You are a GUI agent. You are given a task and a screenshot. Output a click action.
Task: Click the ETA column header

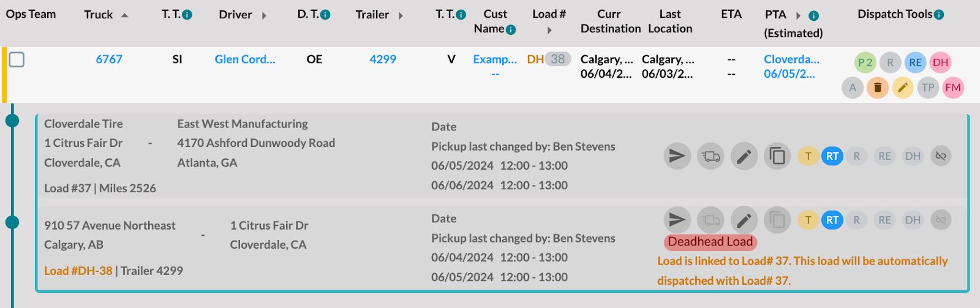click(x=731, y=14)
